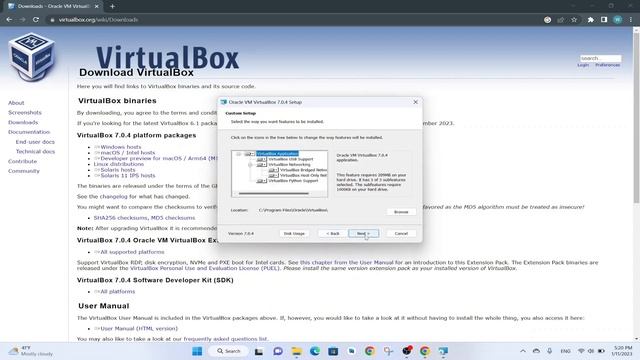Click the website search box
The height and width of the screenshot is (360, 640).
click(x=600, y=58)
